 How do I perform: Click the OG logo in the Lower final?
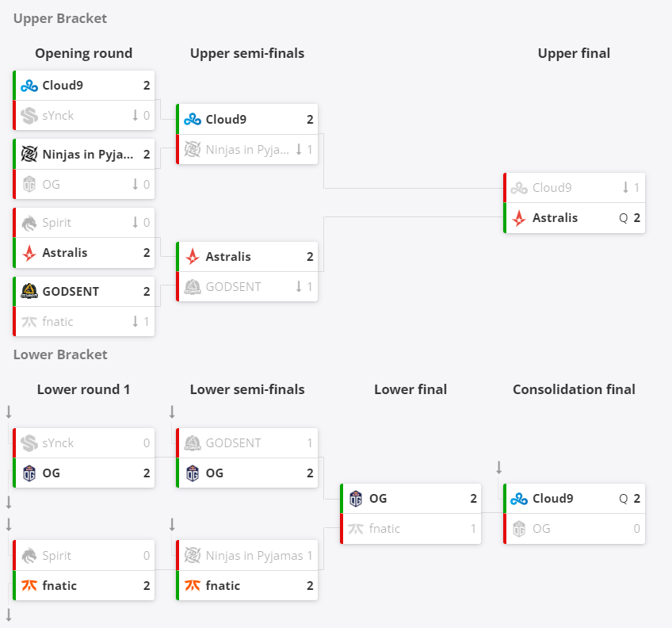tap(356, 499)
